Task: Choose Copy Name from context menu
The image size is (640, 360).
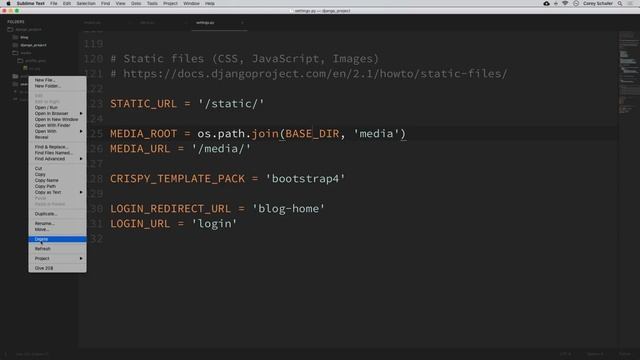Action: click(57, 180)
